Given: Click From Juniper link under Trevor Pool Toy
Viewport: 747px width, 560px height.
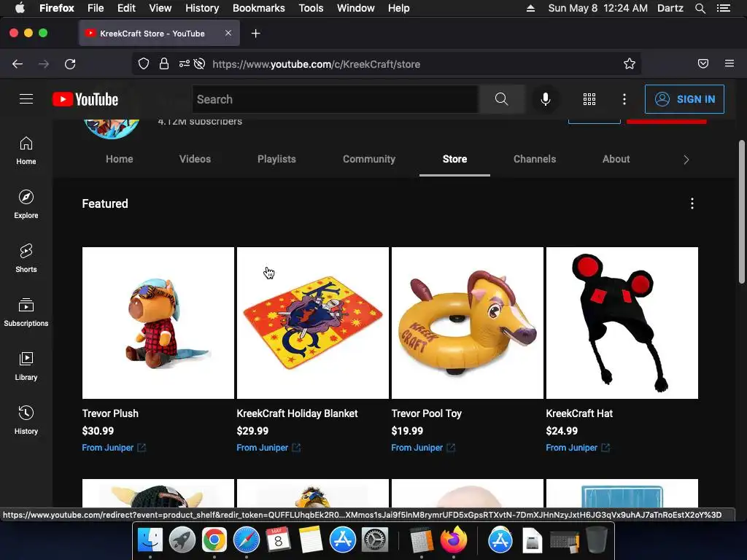Looking at the screenshot, I should [423, 448].
